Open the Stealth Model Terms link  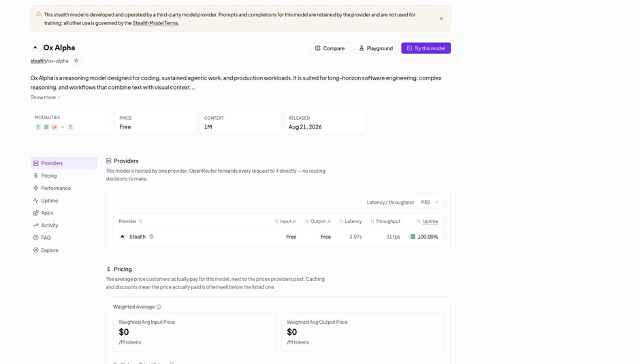click(155, 23)
